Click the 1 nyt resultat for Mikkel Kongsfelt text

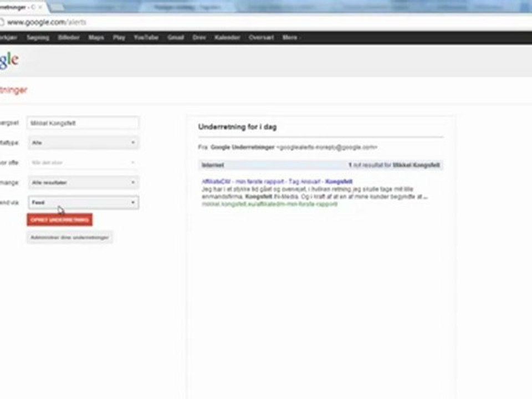(394, 165)
